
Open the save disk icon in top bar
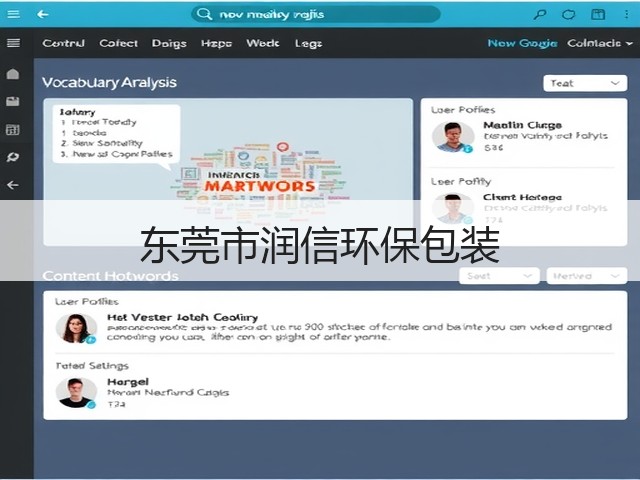[598, 15]
